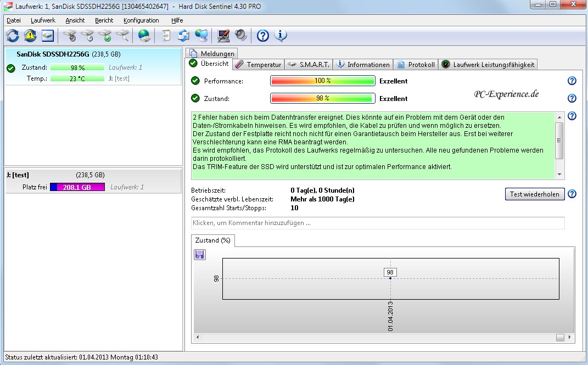Click the envelope with arrows toolbar icon
This screenshot has height=365, width=588.
[x=183, y=36]
